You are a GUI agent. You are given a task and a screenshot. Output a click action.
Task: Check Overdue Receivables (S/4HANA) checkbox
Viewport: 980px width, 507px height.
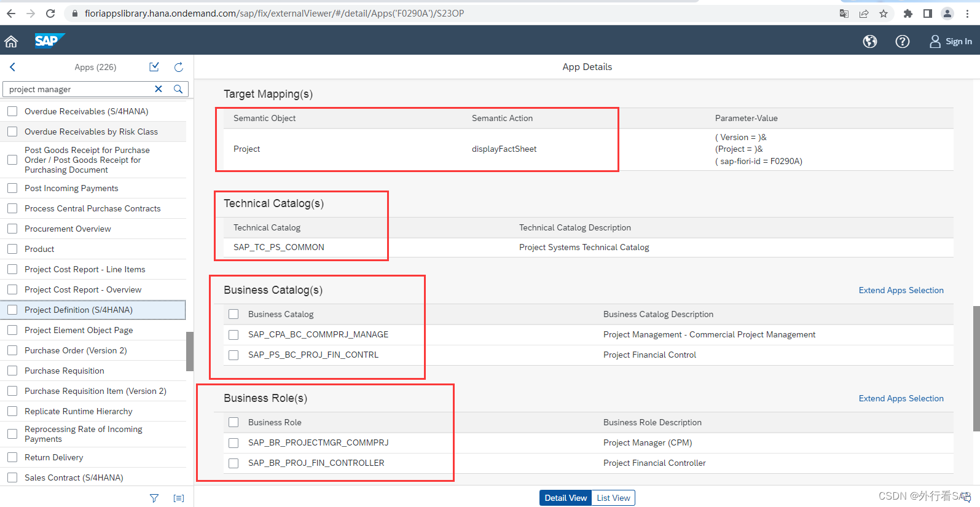point(12,111)
